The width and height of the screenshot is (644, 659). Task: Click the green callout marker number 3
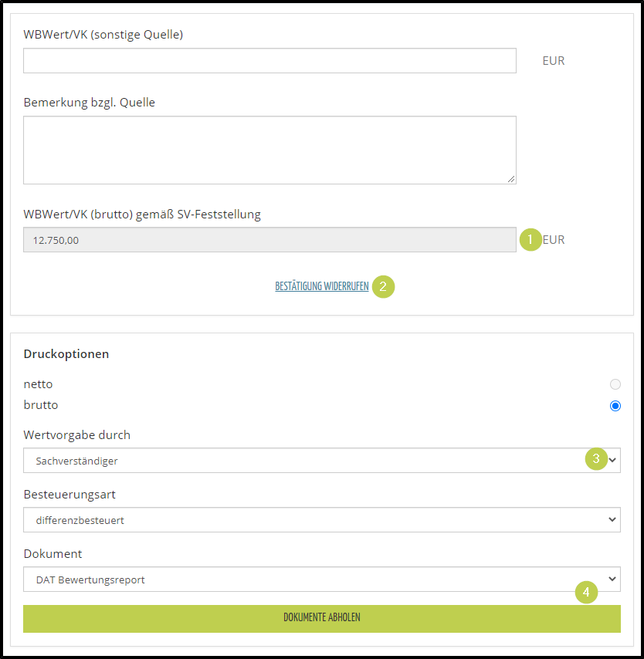coord(595,459)
